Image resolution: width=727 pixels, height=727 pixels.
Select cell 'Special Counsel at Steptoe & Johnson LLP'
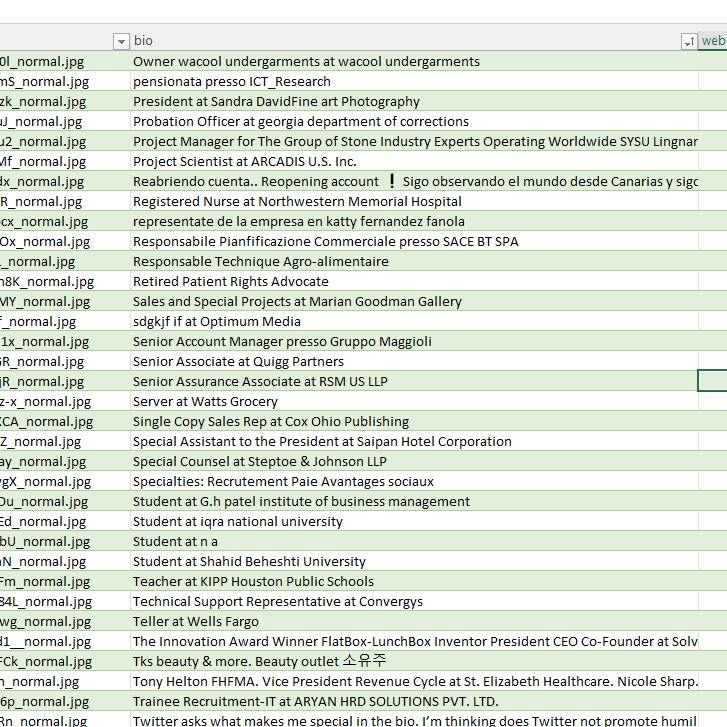(414, 461)
